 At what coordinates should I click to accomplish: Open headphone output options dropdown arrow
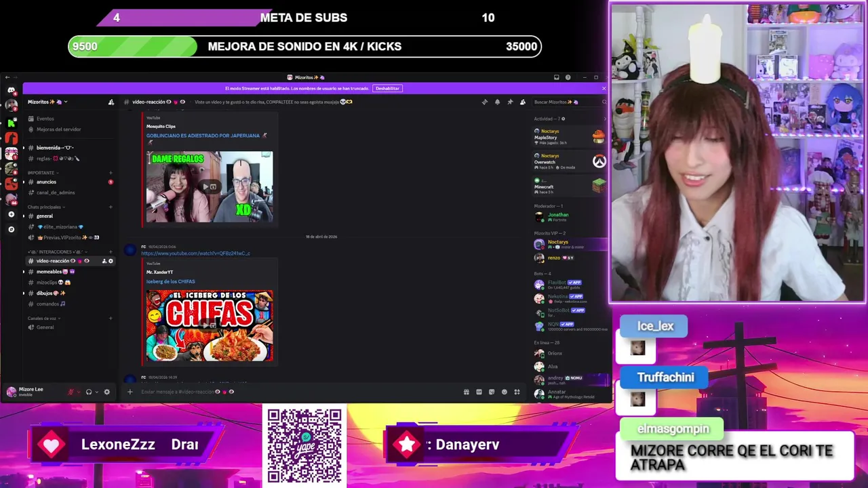[x=96, y=392]
